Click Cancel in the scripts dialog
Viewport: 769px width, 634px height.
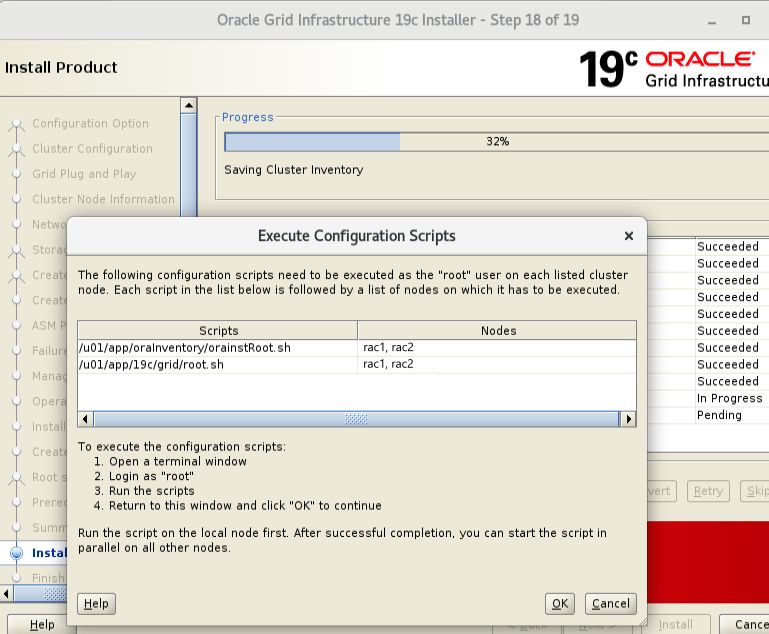610,603
